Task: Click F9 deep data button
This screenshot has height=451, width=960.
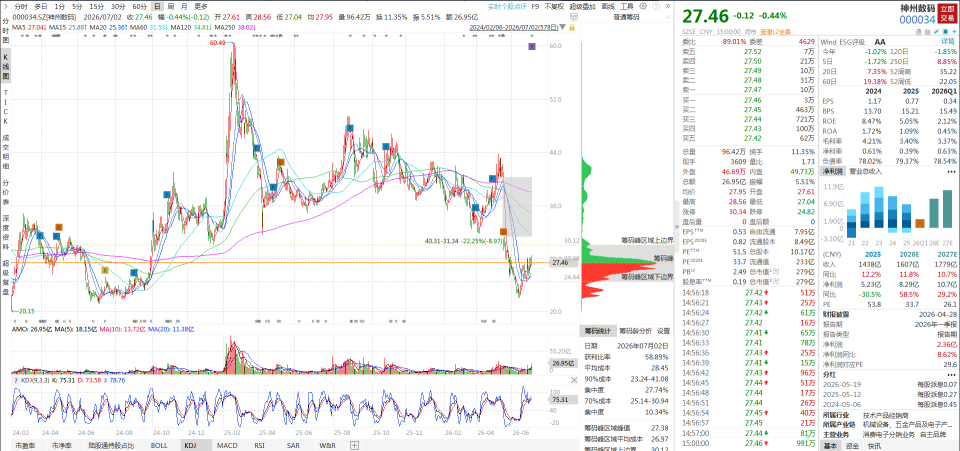Action: 535,6
